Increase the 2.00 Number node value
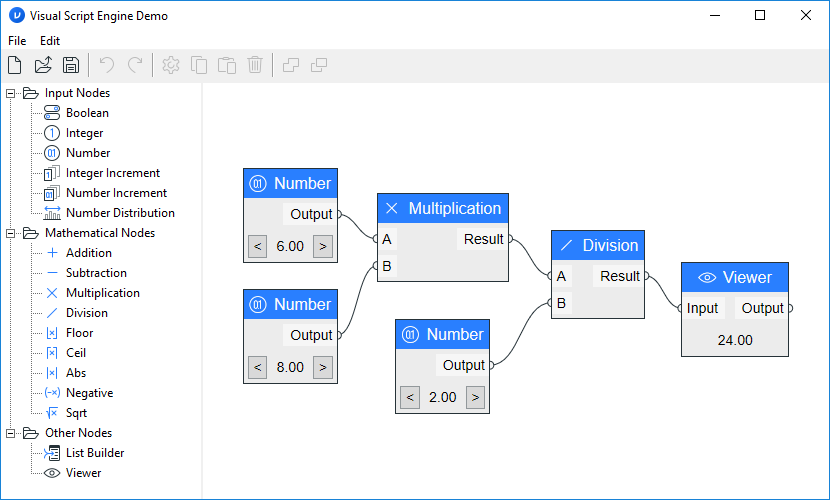Screen dimensions: 830x500 click(x=475, y=397)
